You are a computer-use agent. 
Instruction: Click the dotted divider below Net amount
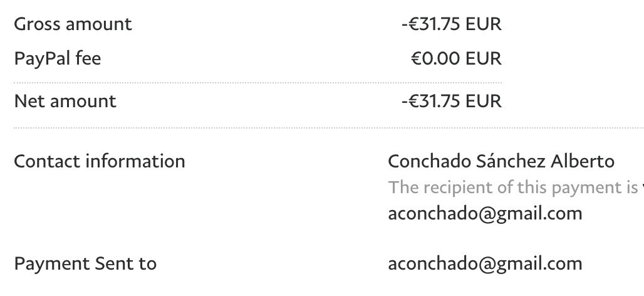click(326, 128)
